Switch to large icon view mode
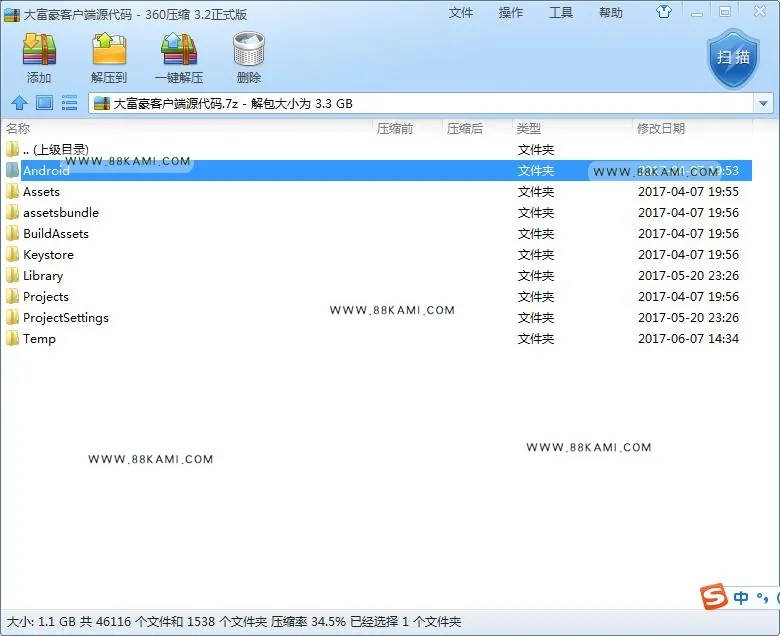 (44, 103)
